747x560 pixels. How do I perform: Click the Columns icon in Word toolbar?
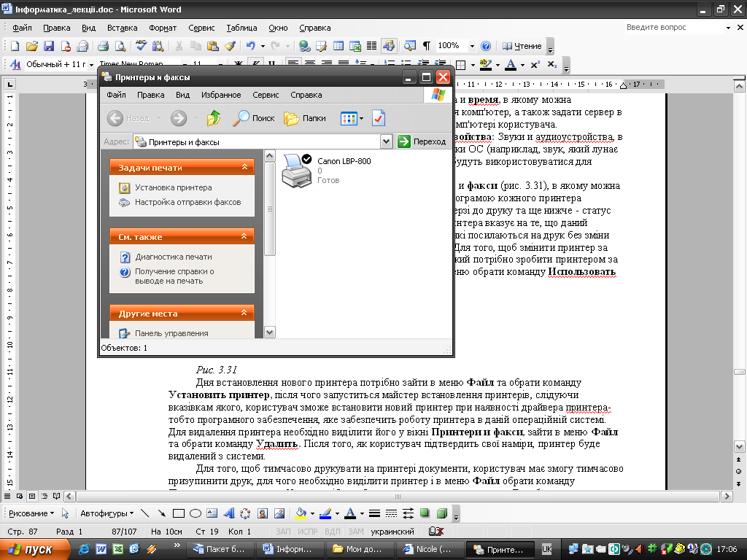[x=371, y=46]
